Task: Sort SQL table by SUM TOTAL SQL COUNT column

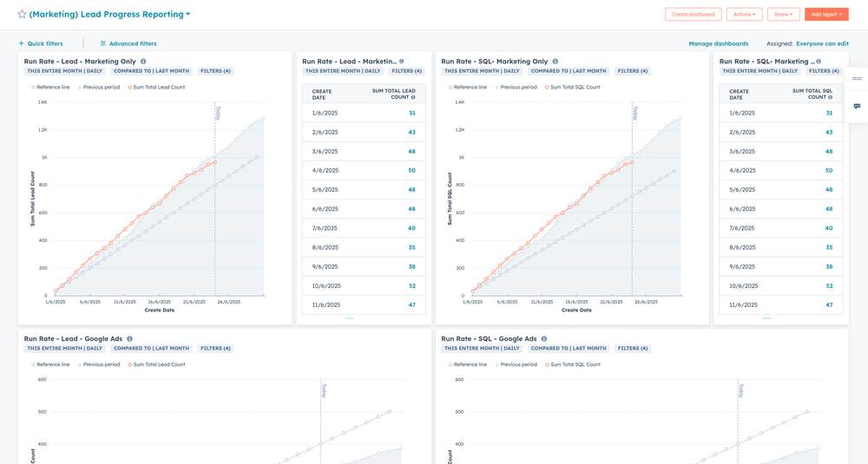Action: point(812,94)
